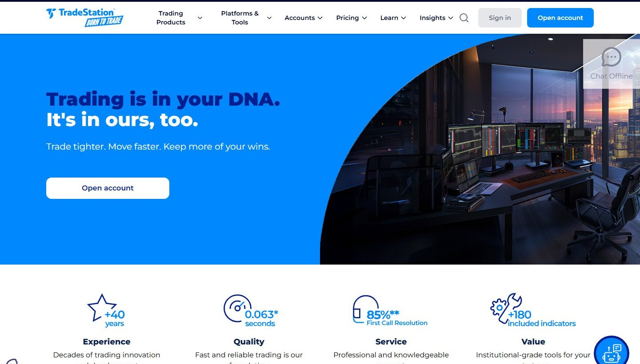Screen dimensions: 640x364
Task: Expand the Accounts chevron arrow
Action: (x=320, y=18)
